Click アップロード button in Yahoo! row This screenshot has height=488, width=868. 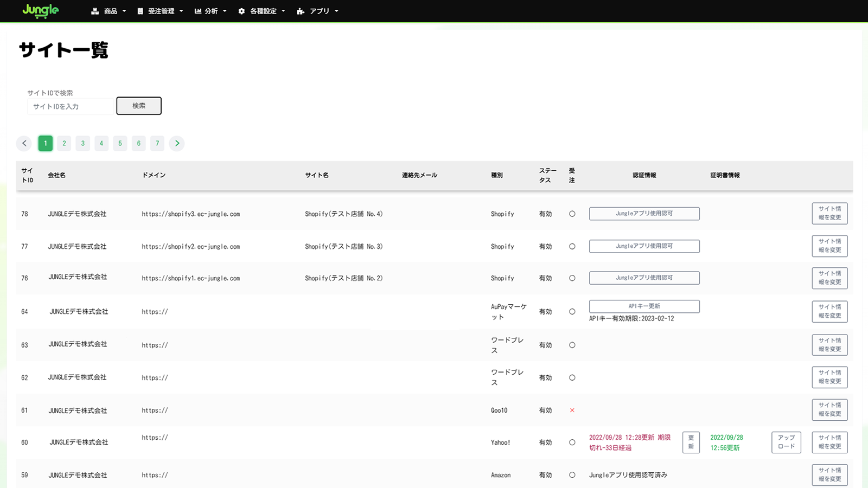tap(787, 442)
